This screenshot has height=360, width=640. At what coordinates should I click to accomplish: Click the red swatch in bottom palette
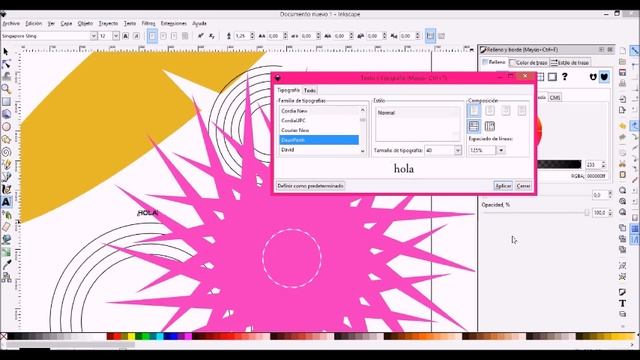pyautogui.click(x=117, y=336)
